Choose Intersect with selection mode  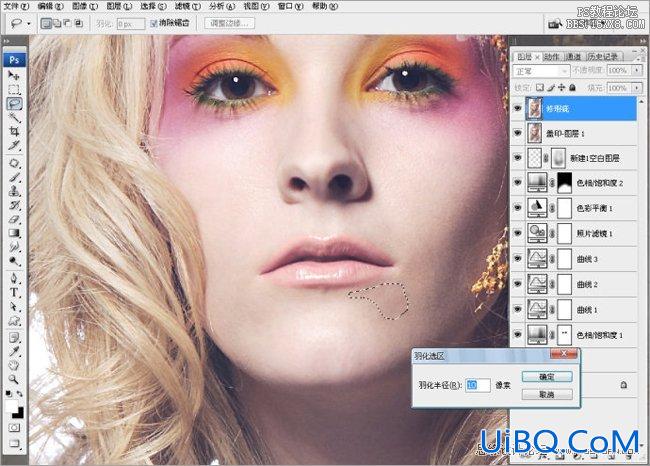[x=78, y=23]
